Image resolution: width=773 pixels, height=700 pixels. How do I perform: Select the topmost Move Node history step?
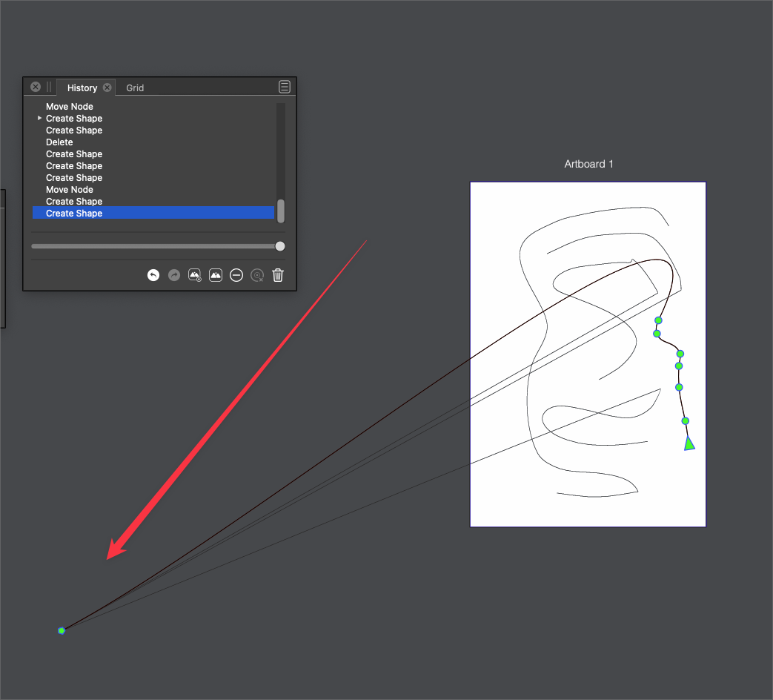pos(70,107)
